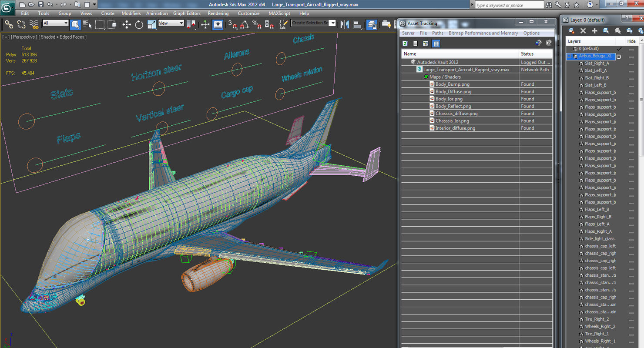Open Paths menu in Asset Tracking
Screen dimensions: 644x348
coord(438,33)
